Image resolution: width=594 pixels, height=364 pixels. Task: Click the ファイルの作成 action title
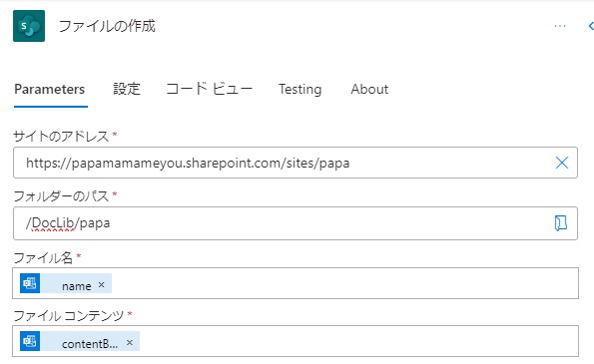107,26
